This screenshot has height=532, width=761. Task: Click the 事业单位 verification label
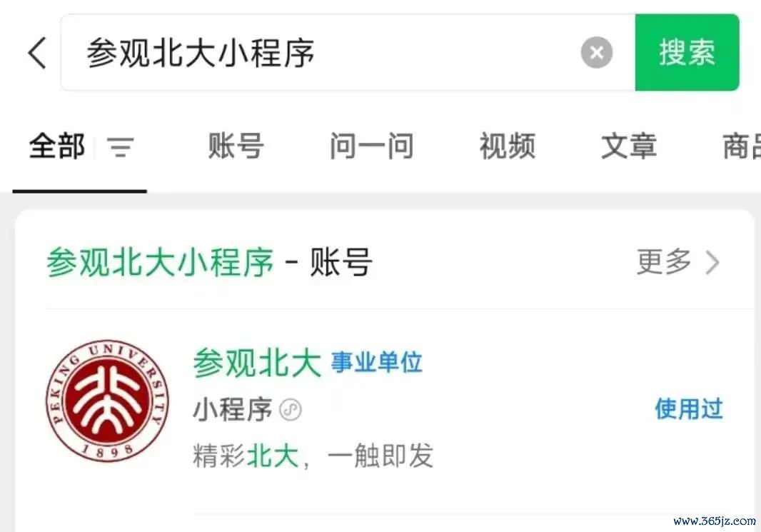[x=377, y=363]
